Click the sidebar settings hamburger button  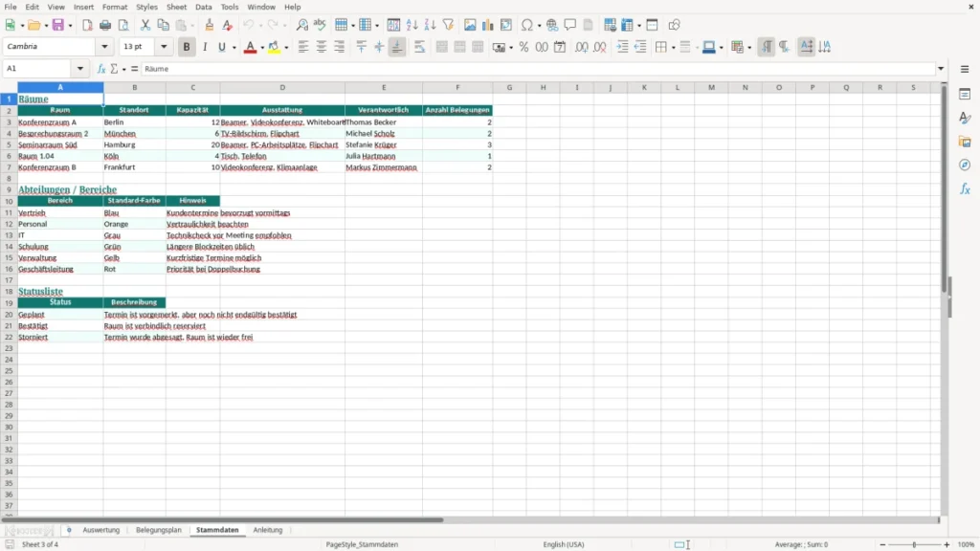click(965, 69)
